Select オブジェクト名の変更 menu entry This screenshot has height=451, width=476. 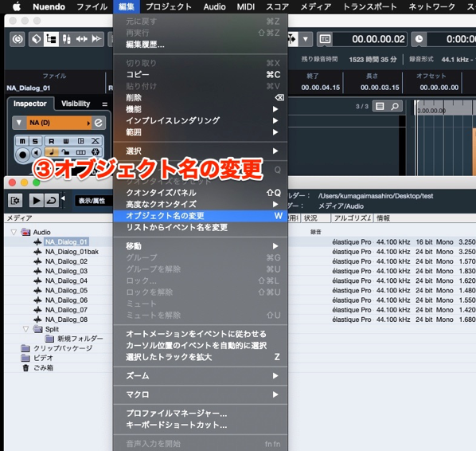tap(200, 216)
